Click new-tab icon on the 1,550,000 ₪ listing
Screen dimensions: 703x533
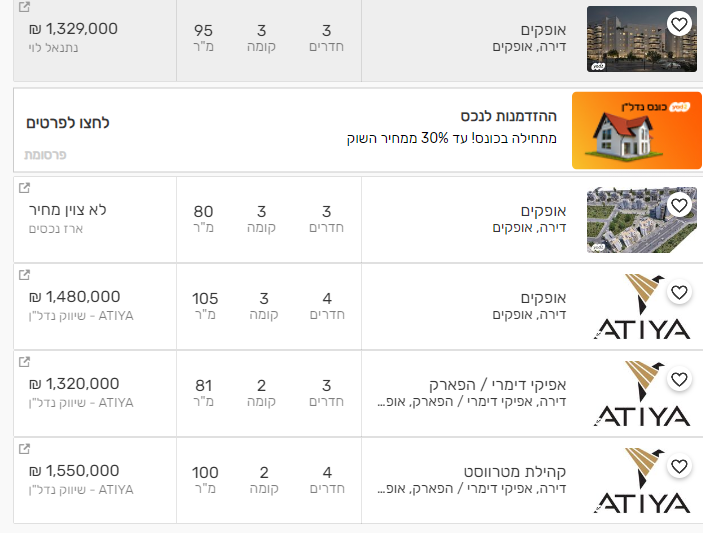click(25, 449)
